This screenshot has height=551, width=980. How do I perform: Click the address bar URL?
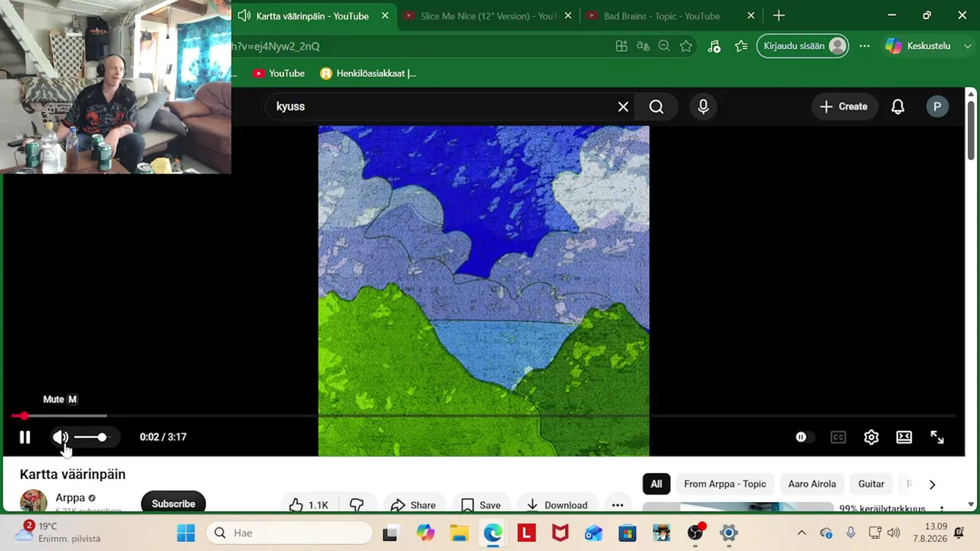coord(276,47)
